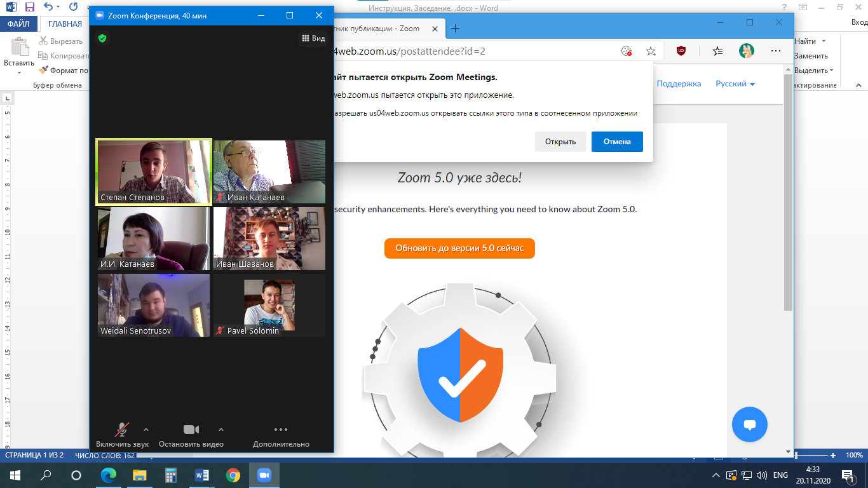
Task: Click Открыть in the Edge dialog
Action: [x=560, y=142]
